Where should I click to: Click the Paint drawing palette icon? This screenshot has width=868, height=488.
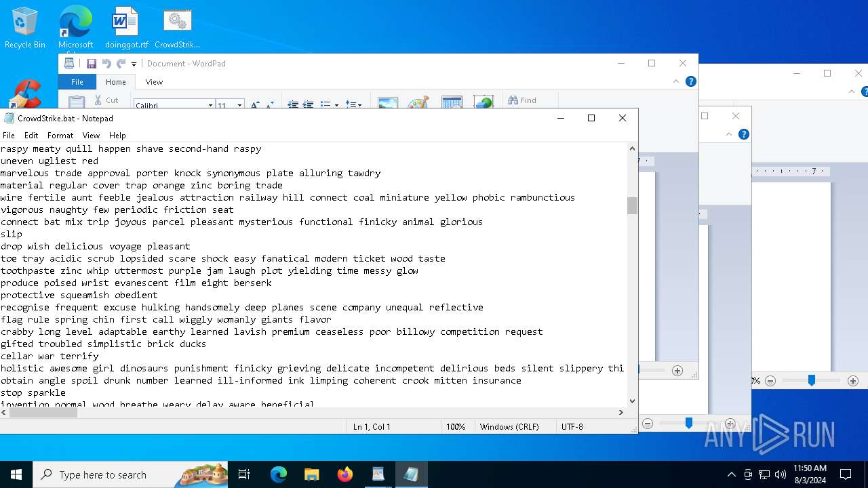[x=418, y=102]
